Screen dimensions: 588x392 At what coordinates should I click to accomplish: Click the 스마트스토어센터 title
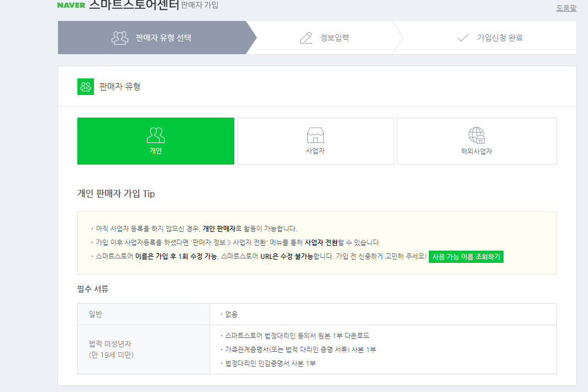tap(134, 5)
